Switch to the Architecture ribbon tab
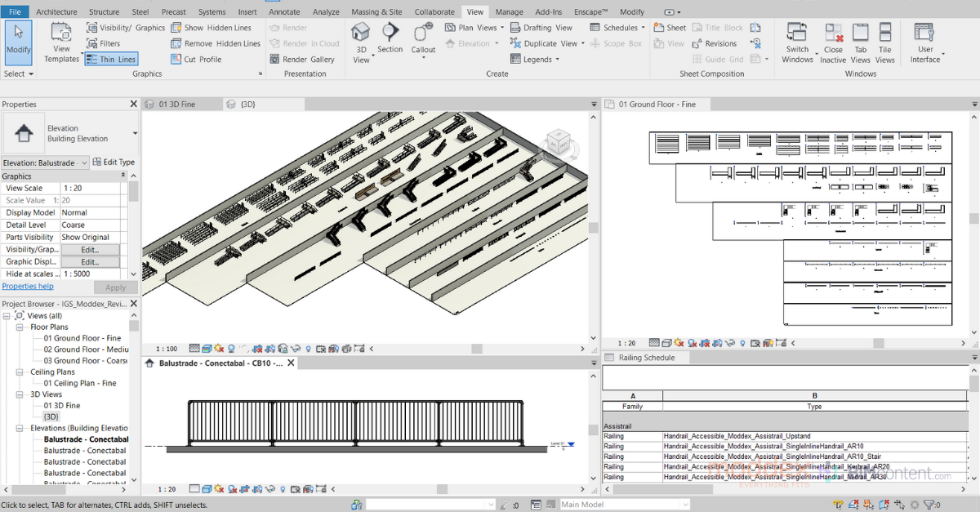This screenshot has height=512, width=980. (x=56, y=11)
